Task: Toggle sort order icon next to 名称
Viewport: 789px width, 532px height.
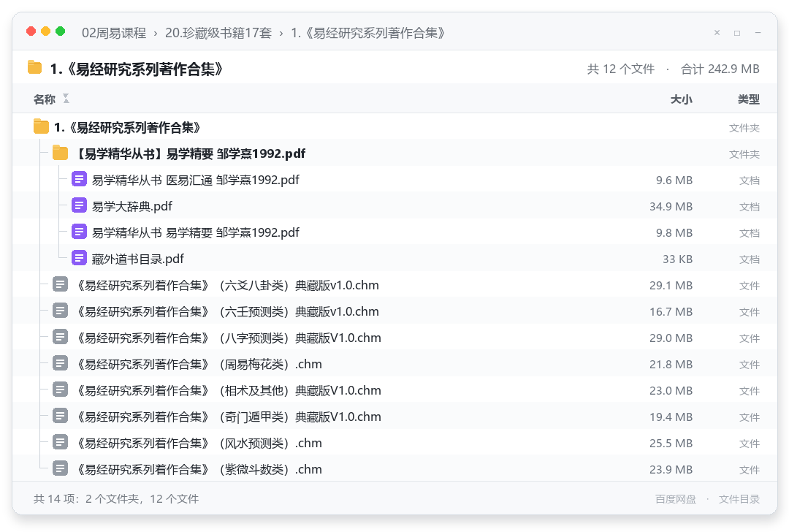Action: (x=66, y=99)
